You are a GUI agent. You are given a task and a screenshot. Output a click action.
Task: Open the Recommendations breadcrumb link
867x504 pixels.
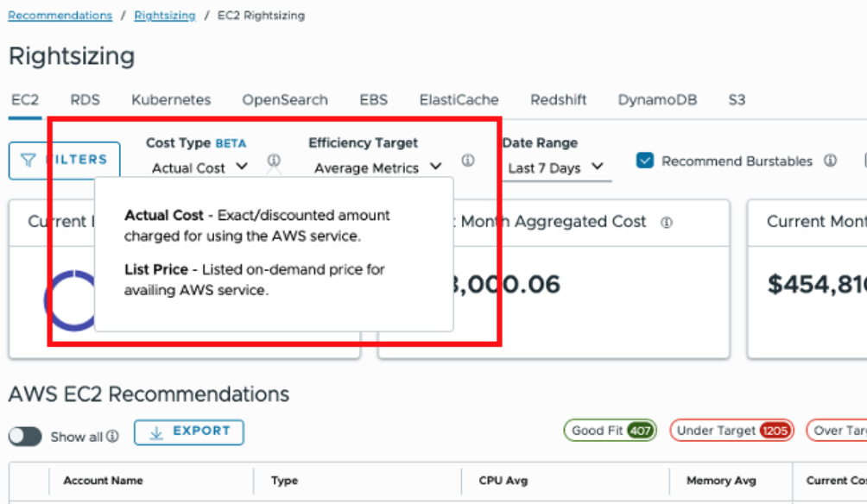60,16
